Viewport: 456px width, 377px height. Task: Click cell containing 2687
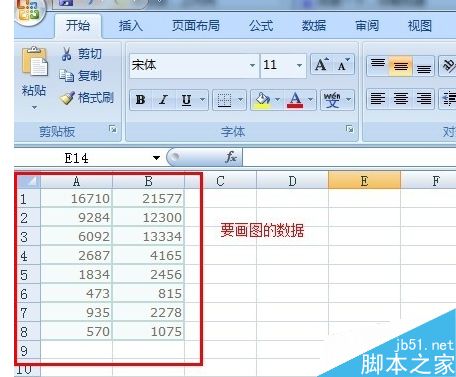pos(76,256)
